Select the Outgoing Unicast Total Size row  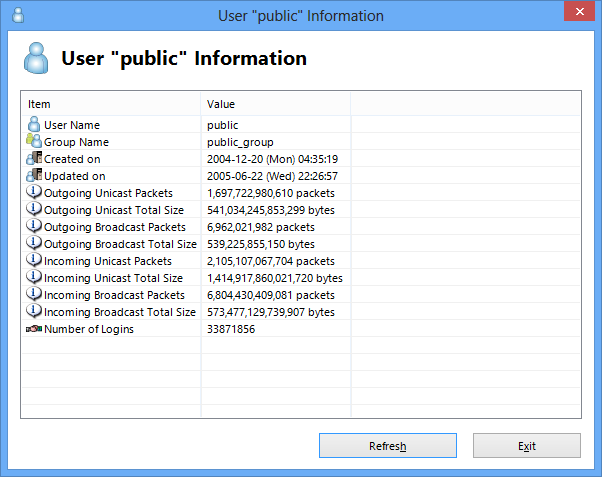(301, 210)
